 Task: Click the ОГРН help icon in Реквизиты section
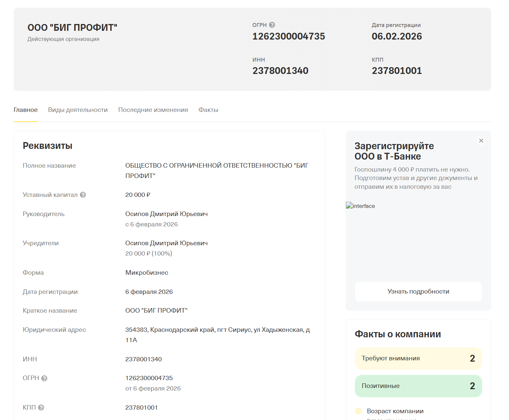[44, 378]
